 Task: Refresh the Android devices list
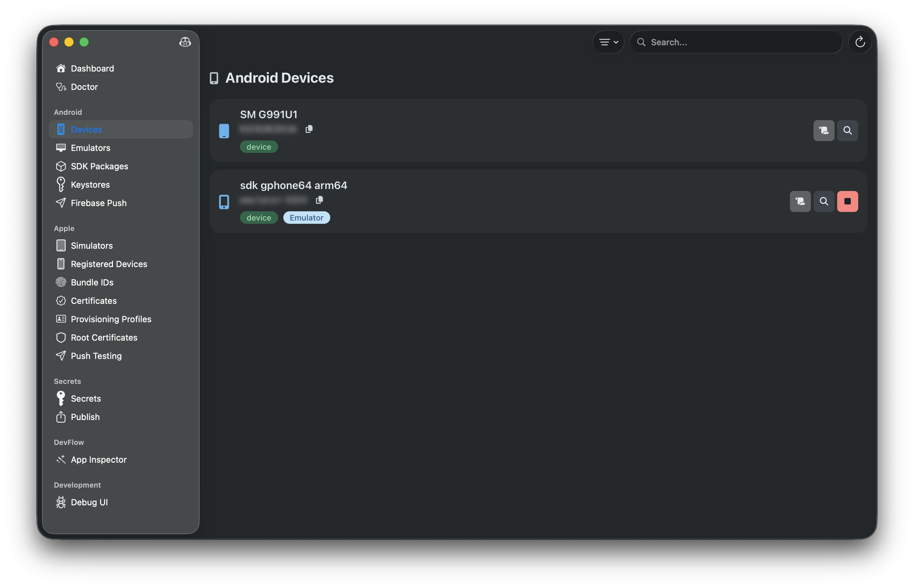pos(860,42)
